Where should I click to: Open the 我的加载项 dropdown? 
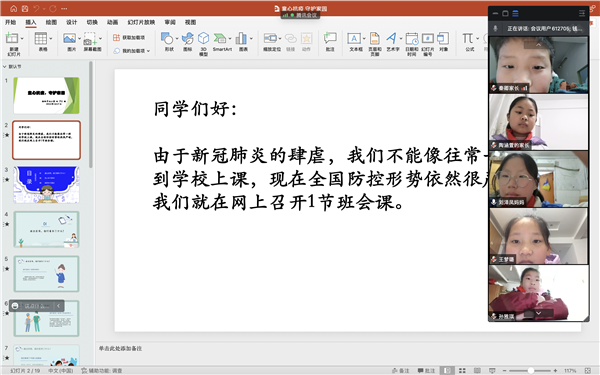(x=132, y=51)
